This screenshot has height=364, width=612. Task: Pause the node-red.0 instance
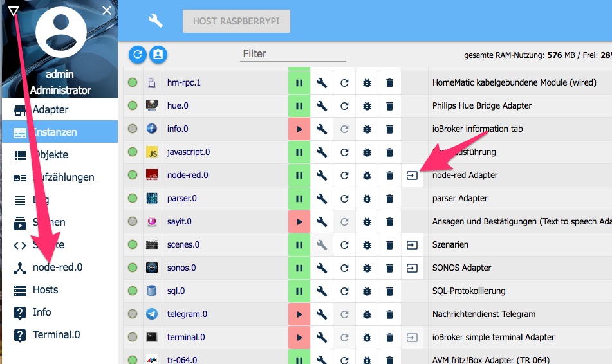point(299,175)
